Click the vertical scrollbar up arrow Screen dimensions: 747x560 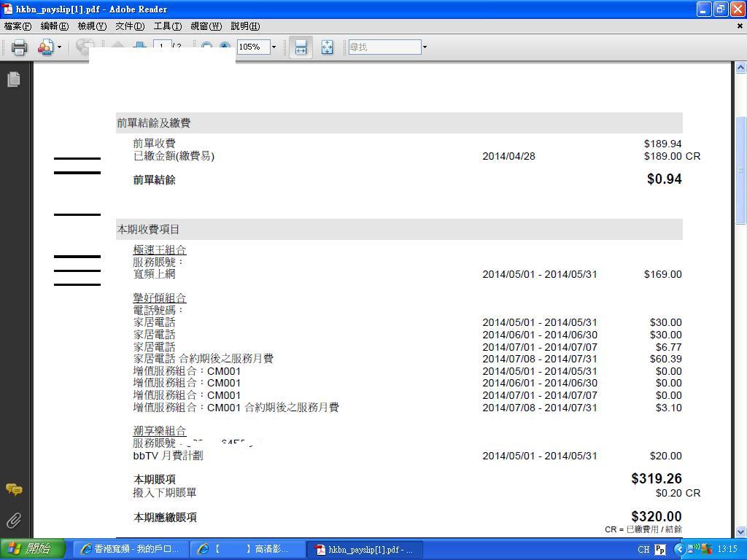coord(741,68)
